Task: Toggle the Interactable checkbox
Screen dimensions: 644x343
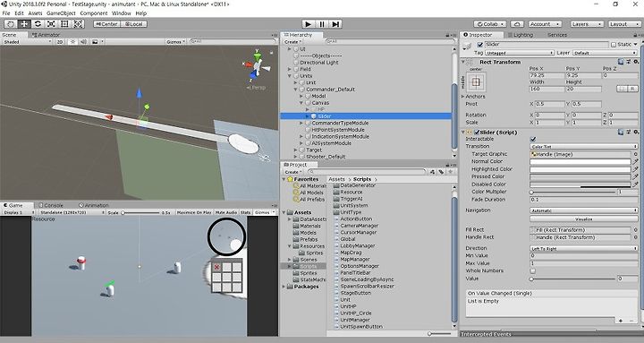Action: 533,140
